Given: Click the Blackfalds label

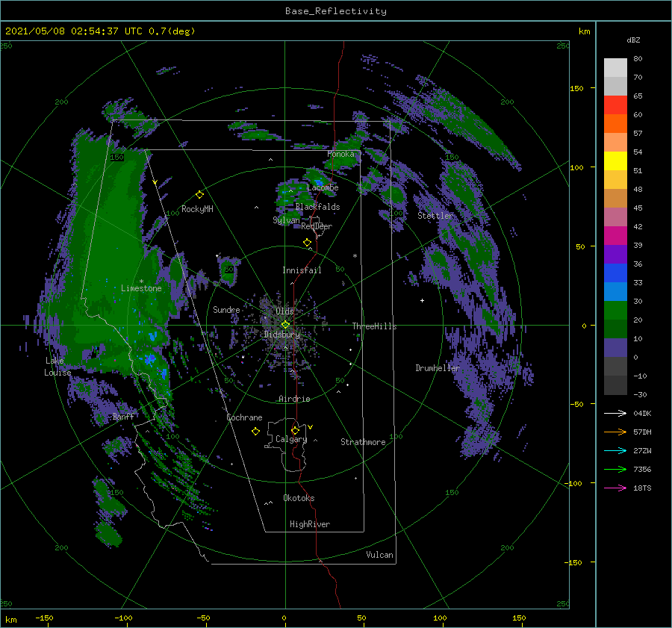Looking at the screenshot, I should (x=317, y=207).
